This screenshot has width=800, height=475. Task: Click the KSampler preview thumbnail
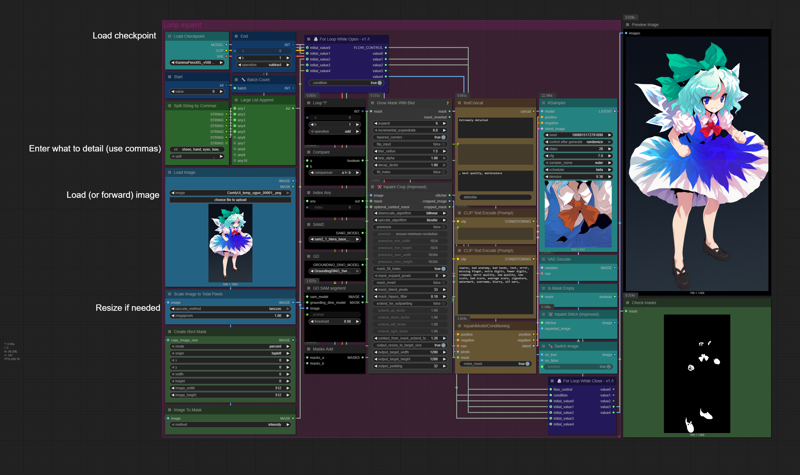[578, 214]
